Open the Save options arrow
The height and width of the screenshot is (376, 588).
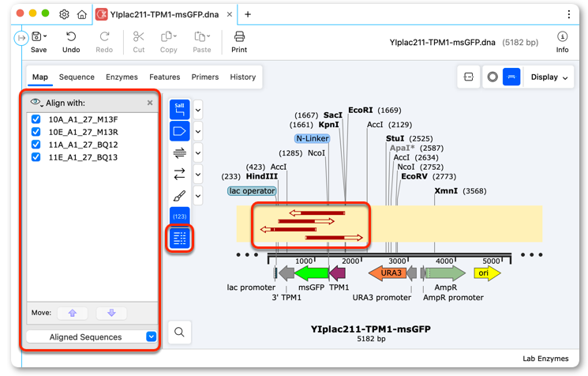(45, 36)
